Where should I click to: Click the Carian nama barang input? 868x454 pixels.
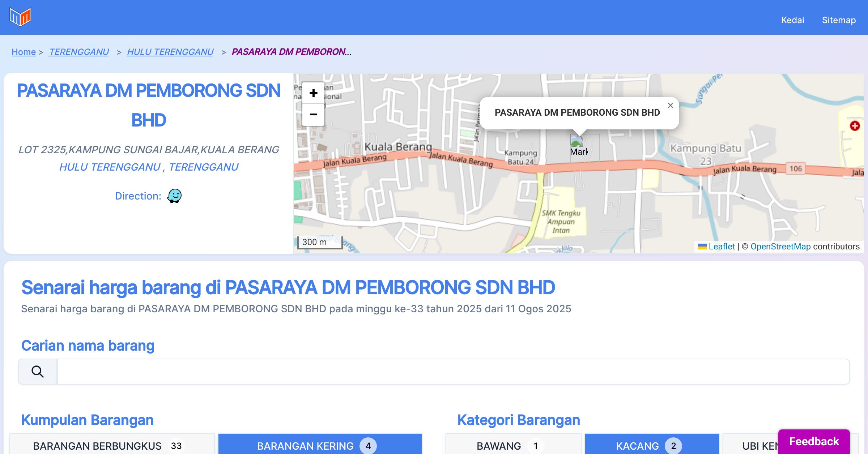(x=453, y=372)
